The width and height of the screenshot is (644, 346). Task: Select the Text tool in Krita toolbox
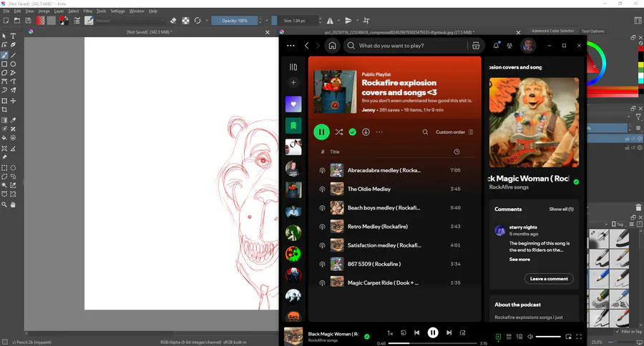coord(13,36)
